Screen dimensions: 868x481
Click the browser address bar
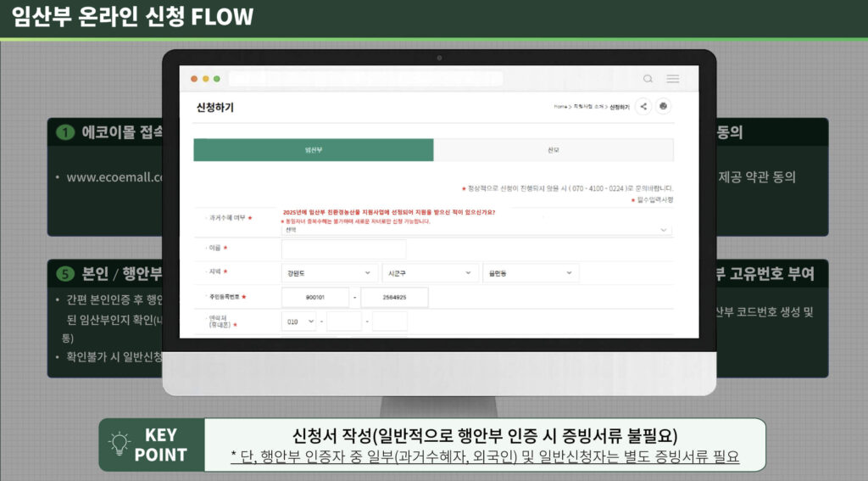[x=365, y=79]
